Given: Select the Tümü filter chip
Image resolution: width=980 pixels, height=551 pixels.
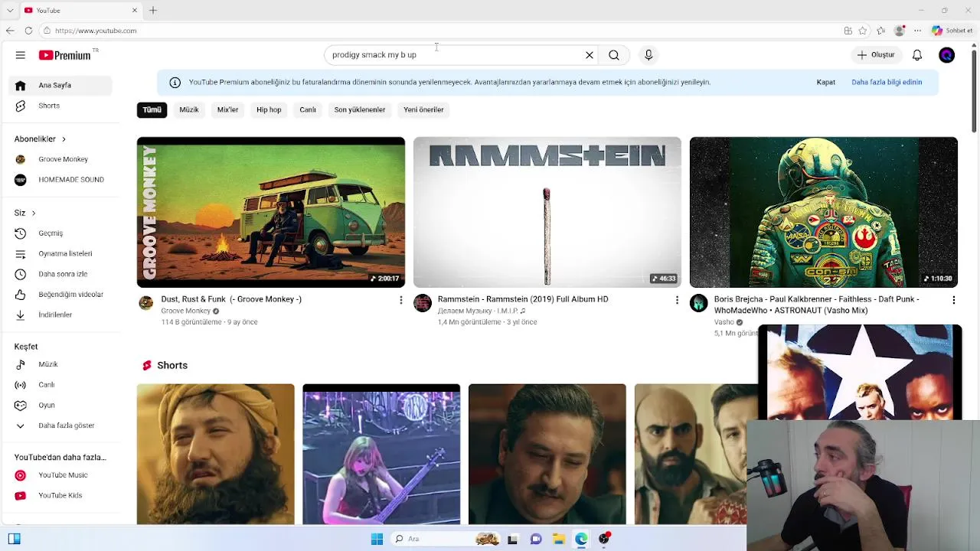Looking at the screenshot, I should click(152, 109).
